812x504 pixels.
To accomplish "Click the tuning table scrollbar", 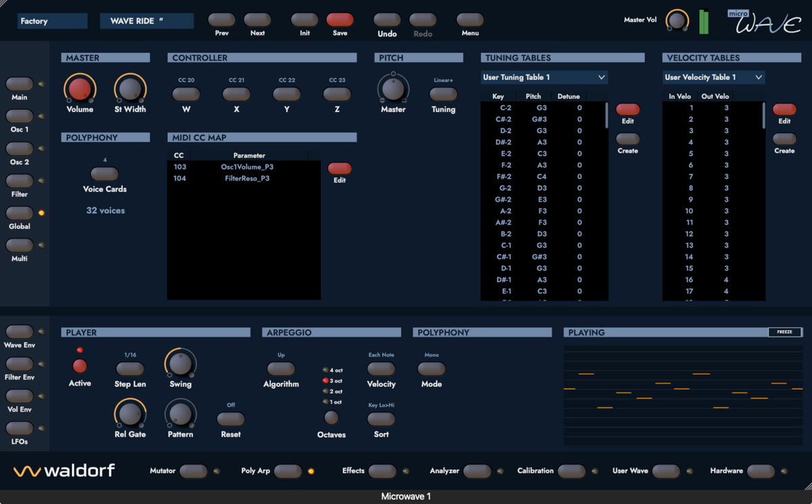I will tap(606, 115).
